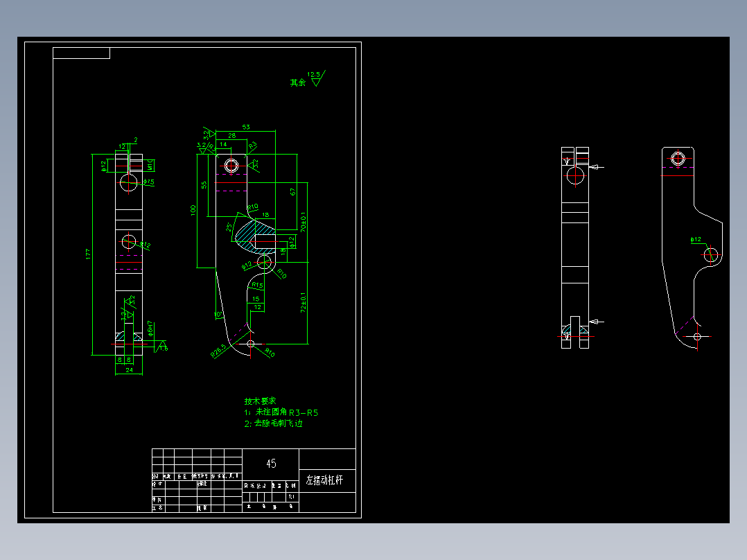Select the 177 overall height dimension
Viewport: 747px width, 560px height.
[x=87, y=254]
